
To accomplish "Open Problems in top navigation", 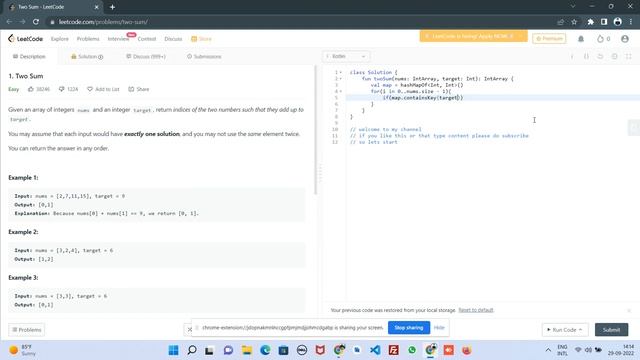I will tap(88, 39).
